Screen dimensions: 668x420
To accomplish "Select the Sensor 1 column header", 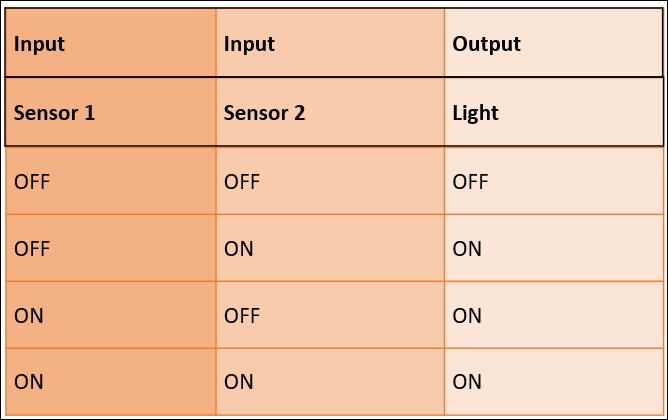I will coord(111,112).
